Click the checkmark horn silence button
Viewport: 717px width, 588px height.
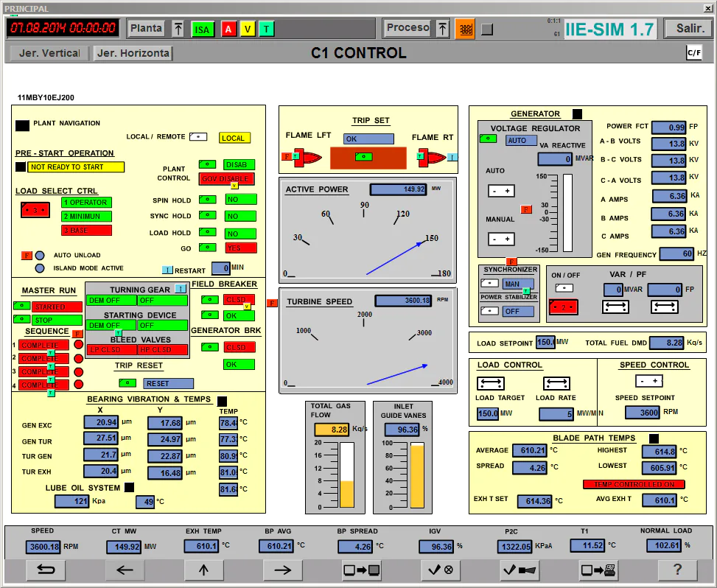[x=520, y=570]
